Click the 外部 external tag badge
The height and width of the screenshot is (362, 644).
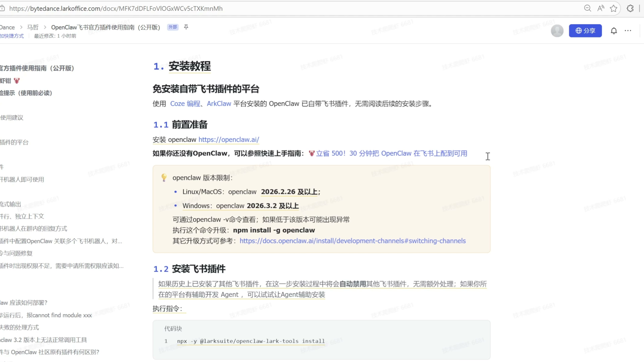click(173, 27)
